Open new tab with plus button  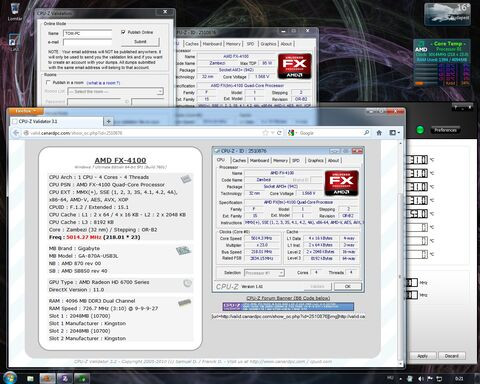108,121
